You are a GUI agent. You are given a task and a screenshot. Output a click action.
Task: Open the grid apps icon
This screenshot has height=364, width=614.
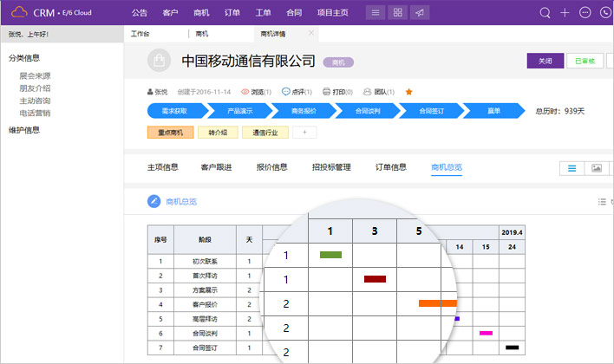click(x=397, y=13)
